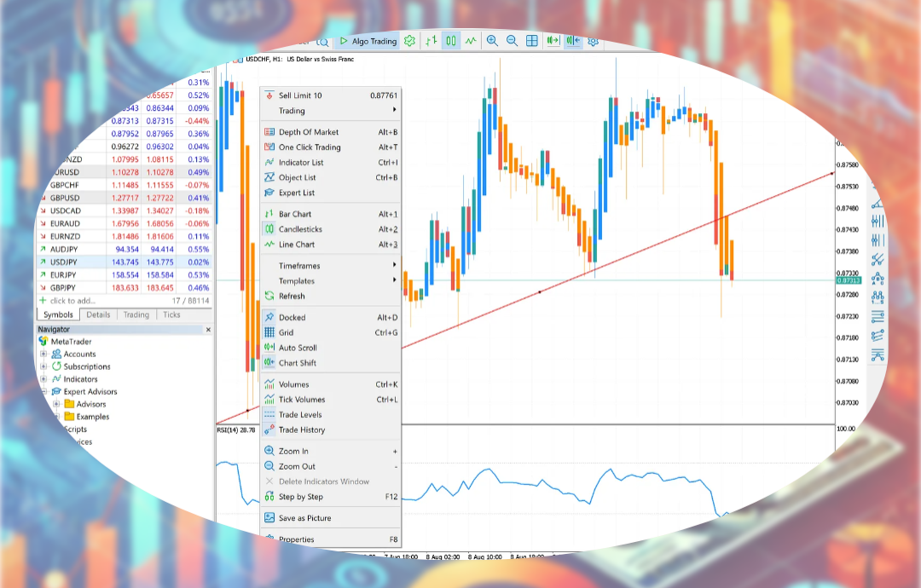The width and height of the screenshot is (921, 588).
Task: Select the EURJPY symbol in Market Watch
Action: point(63,275)
